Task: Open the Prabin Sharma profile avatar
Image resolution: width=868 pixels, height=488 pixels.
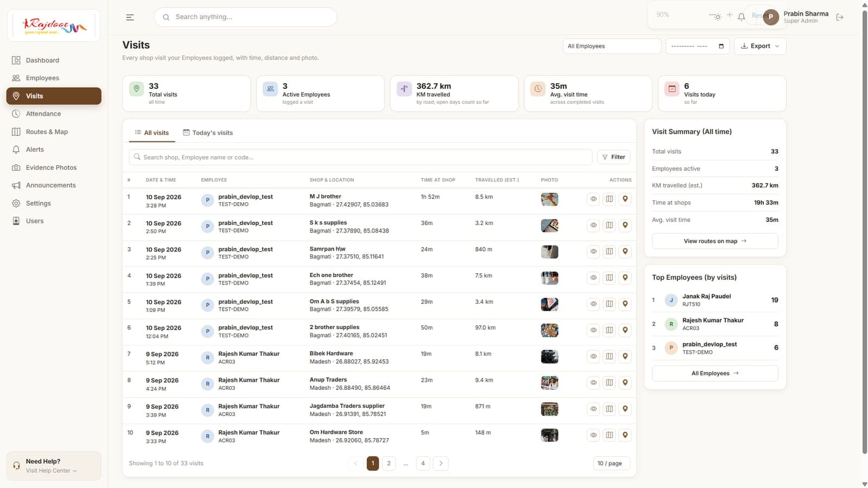Action: pyautogui.click(x=770, y=17)
